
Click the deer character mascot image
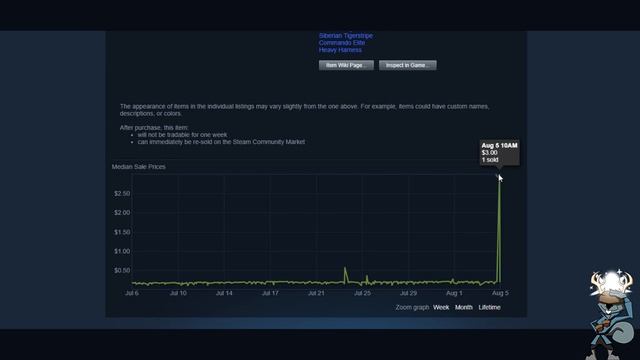coord(611,314)
